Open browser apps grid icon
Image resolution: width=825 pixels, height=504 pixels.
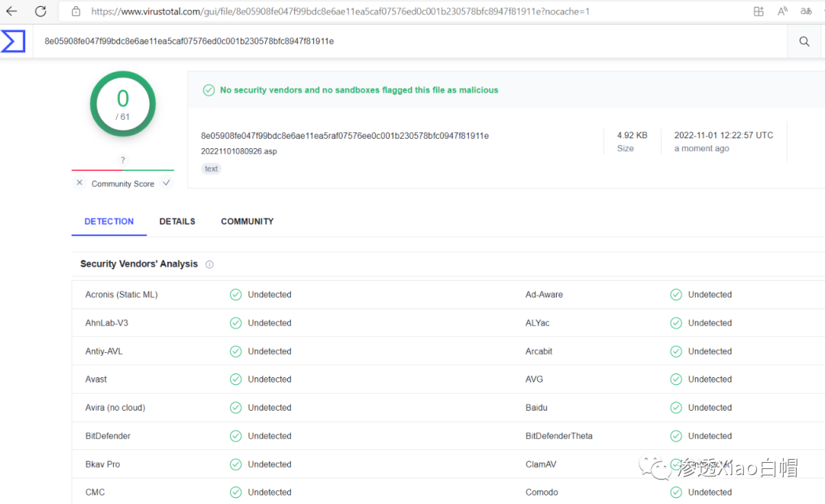(759, 11)
